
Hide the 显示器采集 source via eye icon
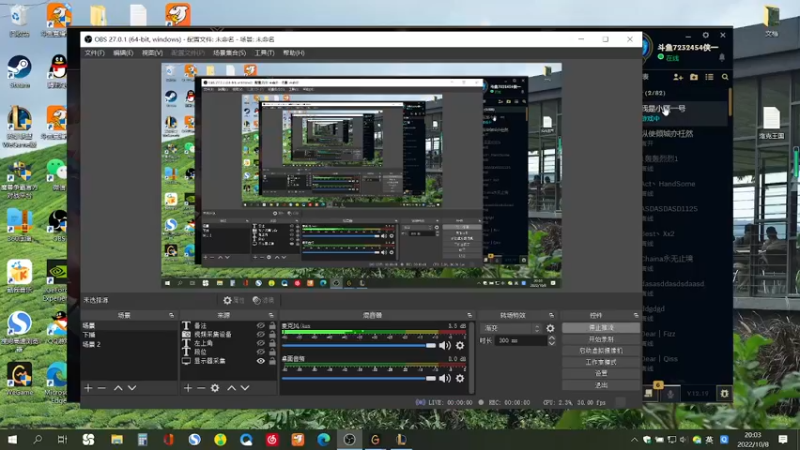click(x=261, y=361)
